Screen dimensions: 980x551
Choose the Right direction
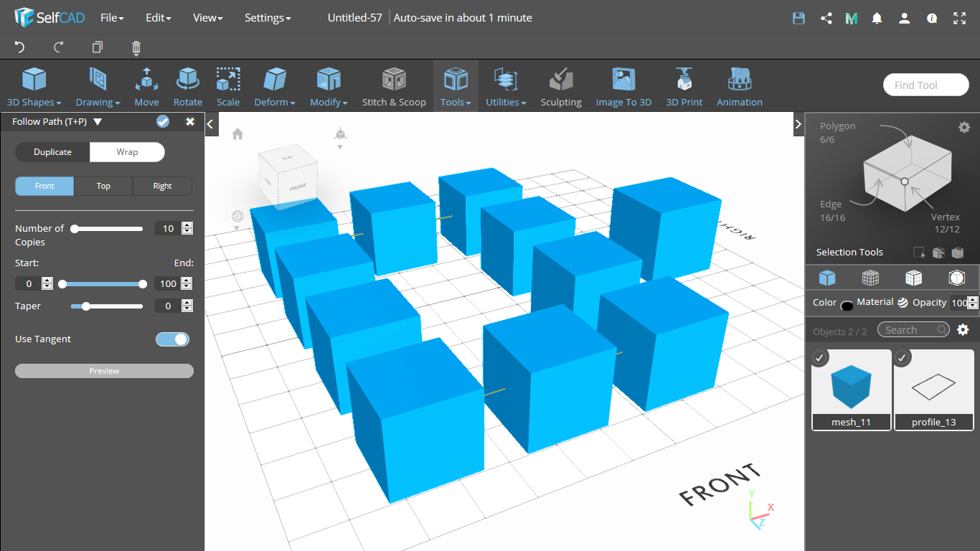163,186
